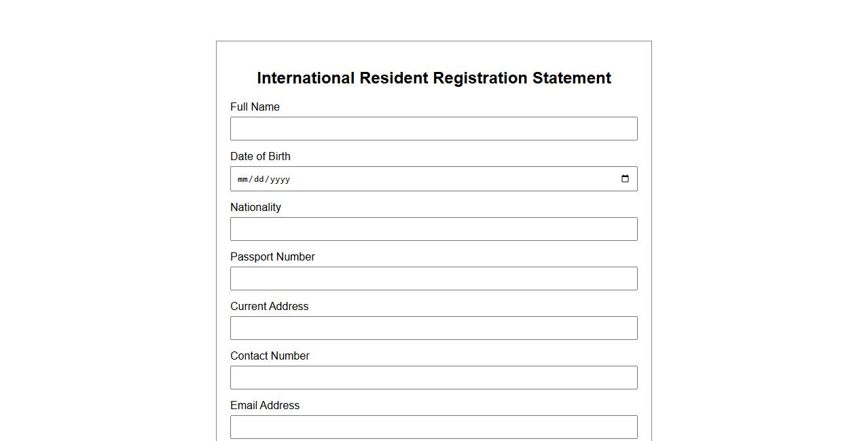Click the Full Name text box

click(x=433, y=129)
